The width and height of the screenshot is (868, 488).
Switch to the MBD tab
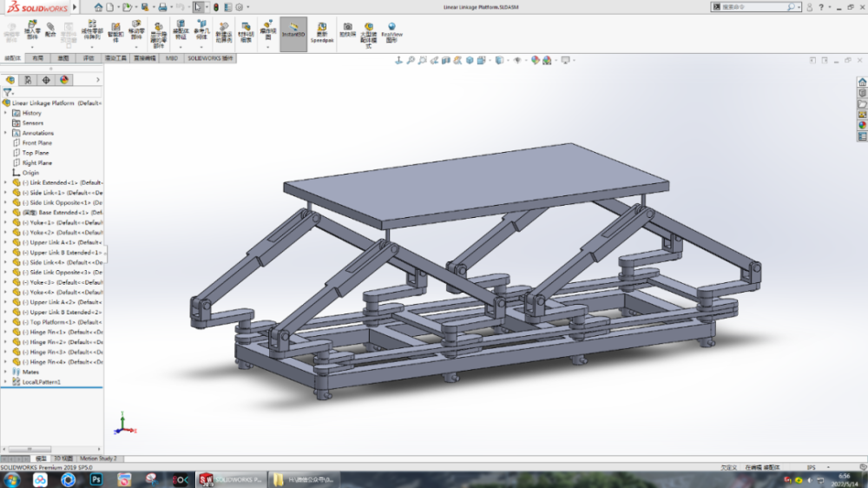click(x=172, y=58)
